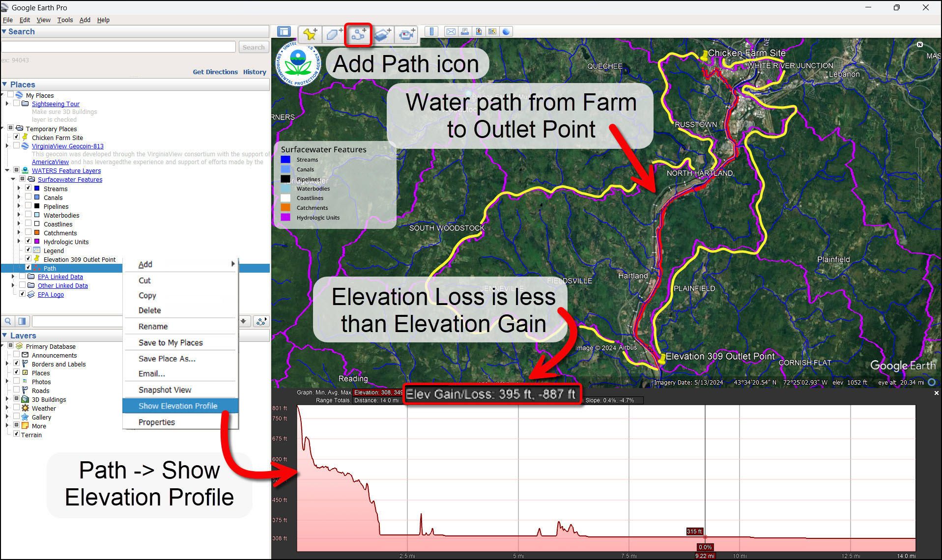Click the magnifier icon below Places list
This screenshot has height=560, width=942.
8,321
